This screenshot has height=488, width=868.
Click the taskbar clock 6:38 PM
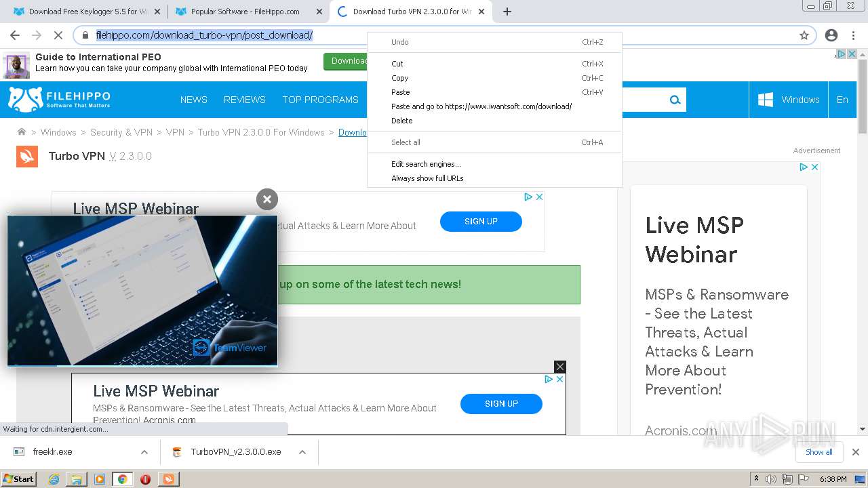833,479
